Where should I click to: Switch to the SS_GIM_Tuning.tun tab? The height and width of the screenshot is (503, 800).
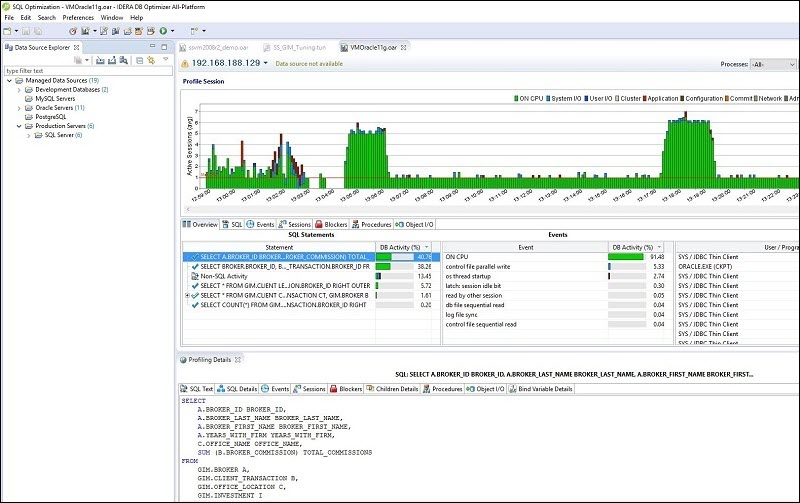pos(295,47)
